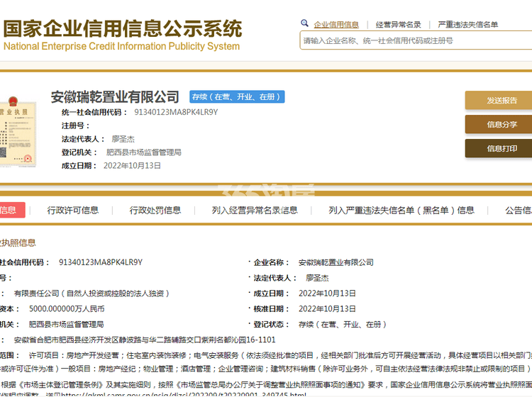532x397 pixels.
Task: Switch to the 行政处罚信息 tab
Action: tap(155, 211)
